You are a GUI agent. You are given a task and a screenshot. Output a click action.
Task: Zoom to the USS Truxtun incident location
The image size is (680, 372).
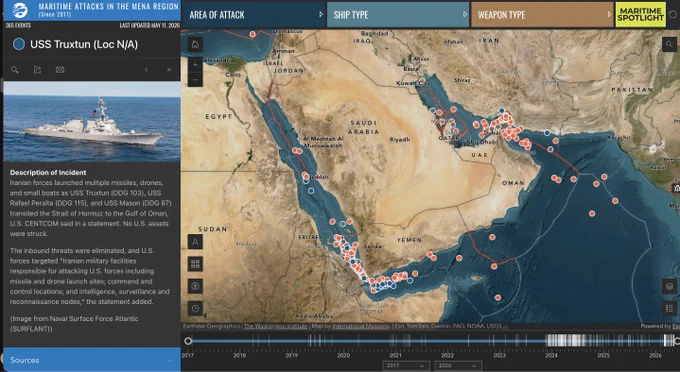click(x=15, y=70)
